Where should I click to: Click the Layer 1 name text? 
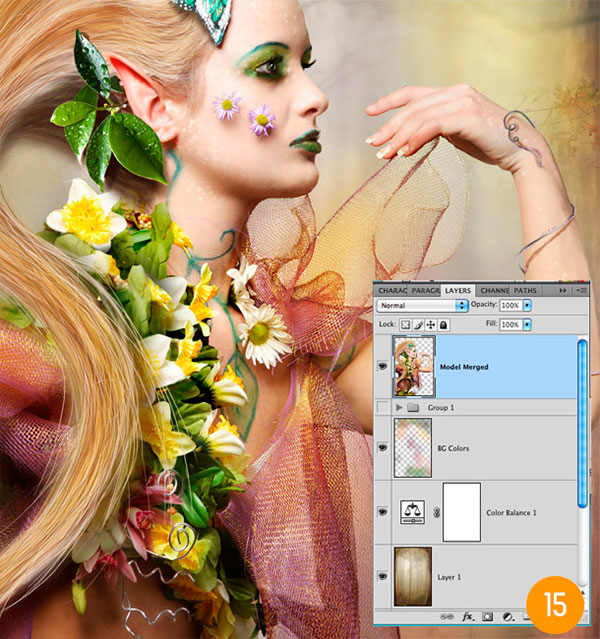coord(449,577)
